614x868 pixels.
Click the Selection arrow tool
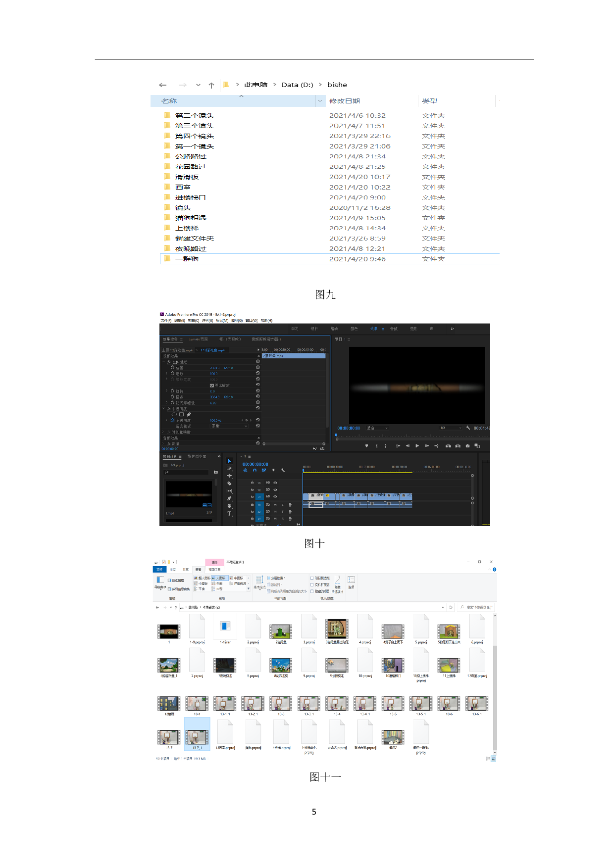(229, 461)
